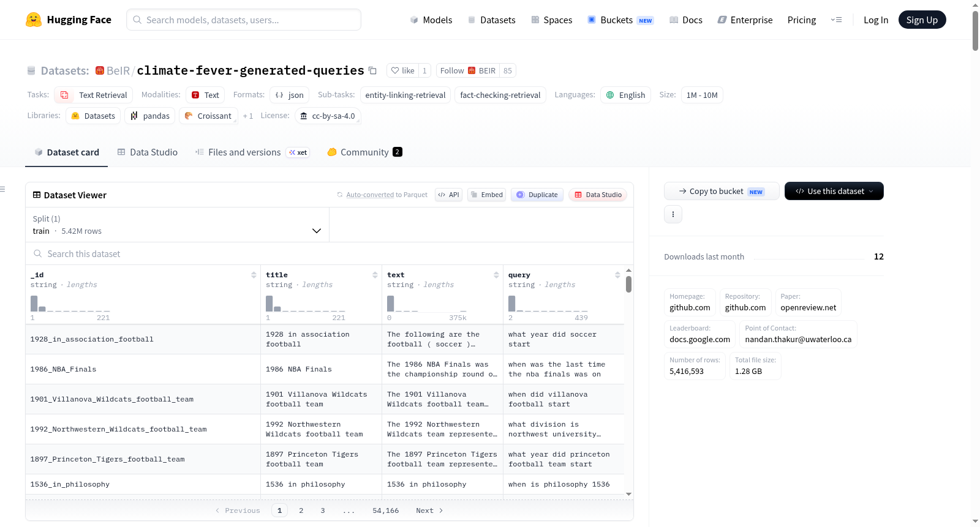This screenshot has width=980, height=527.
Task: Sort the _id column
Action: [x=254, y=275]
